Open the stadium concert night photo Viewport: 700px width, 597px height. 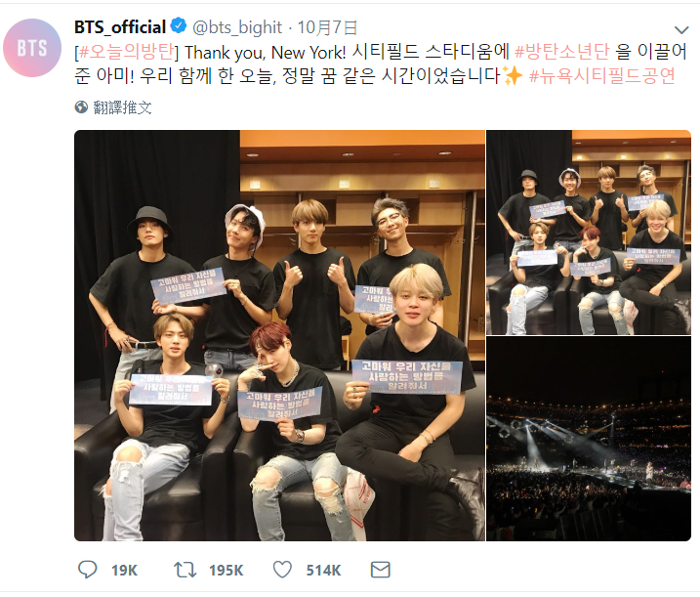click(589, 439)
